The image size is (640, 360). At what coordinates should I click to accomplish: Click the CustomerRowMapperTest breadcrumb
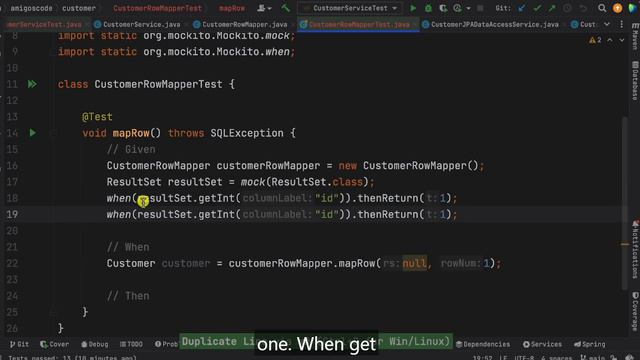pyautogui.click(x=157, y=8)
